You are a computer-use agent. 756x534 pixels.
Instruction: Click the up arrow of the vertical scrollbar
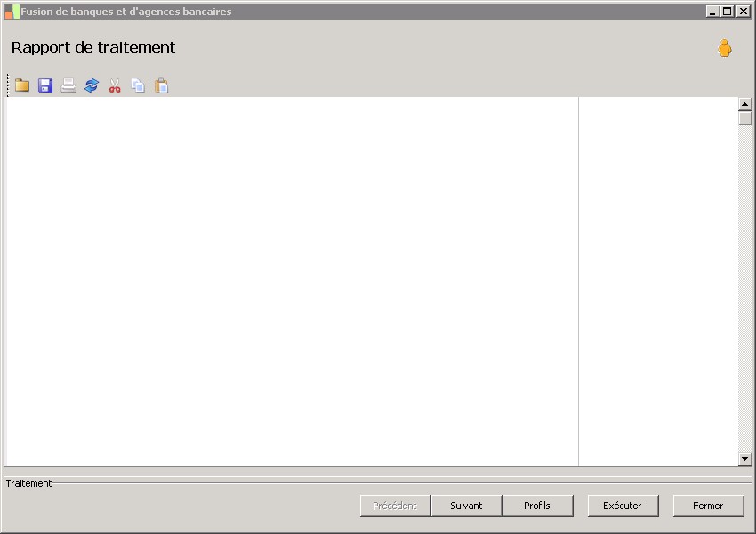pos(745,104)
